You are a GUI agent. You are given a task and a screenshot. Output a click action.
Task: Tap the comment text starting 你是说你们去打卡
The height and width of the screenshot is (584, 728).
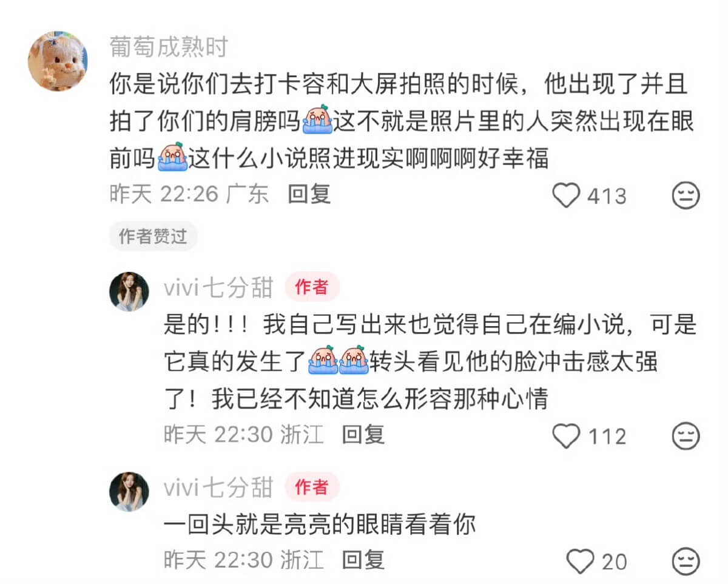(401, 122)
